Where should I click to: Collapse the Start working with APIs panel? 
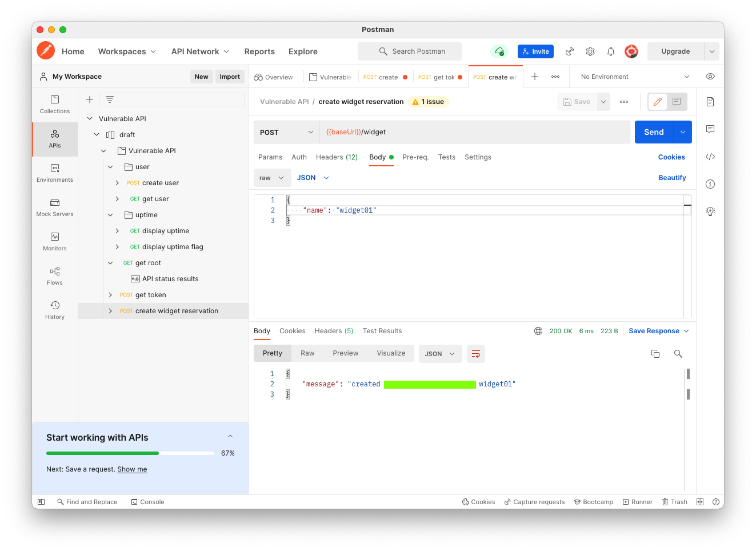click(x=230, y=437)
